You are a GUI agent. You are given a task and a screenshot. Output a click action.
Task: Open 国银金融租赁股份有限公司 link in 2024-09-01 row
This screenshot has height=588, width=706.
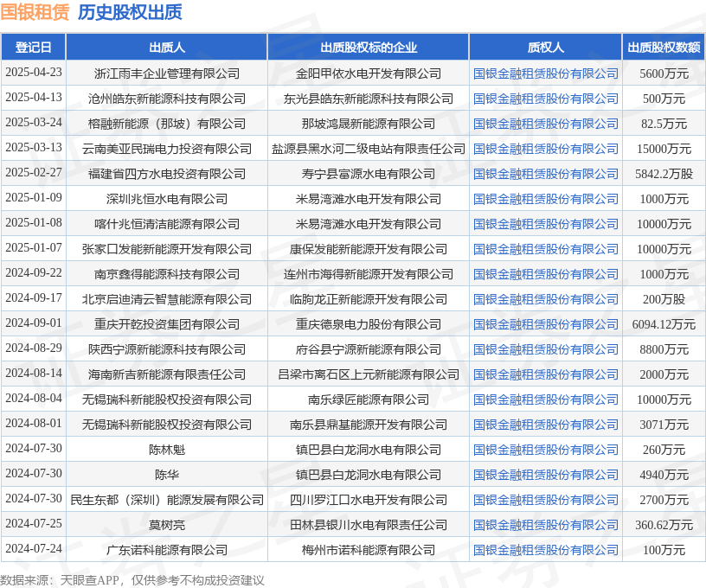click(x=546, y=324)
